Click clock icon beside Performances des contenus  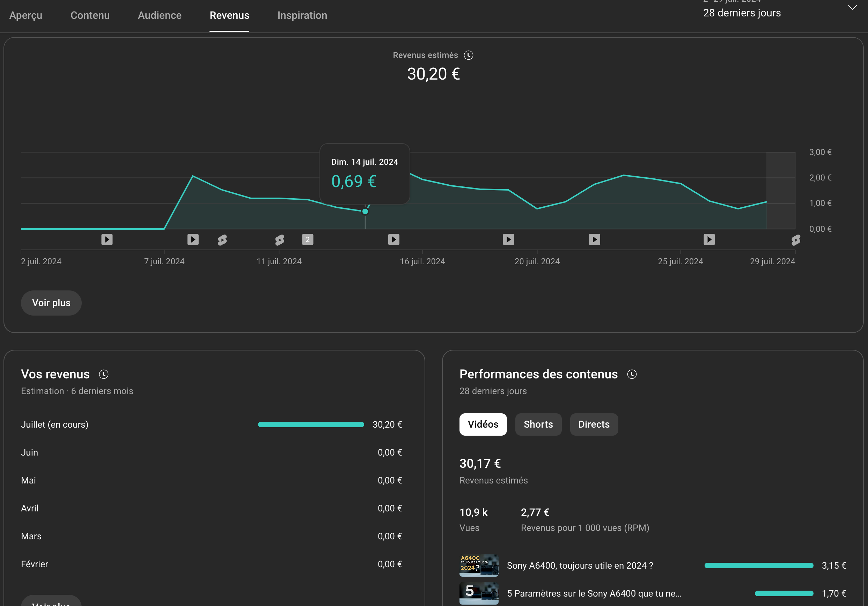[x=632, y=374]
